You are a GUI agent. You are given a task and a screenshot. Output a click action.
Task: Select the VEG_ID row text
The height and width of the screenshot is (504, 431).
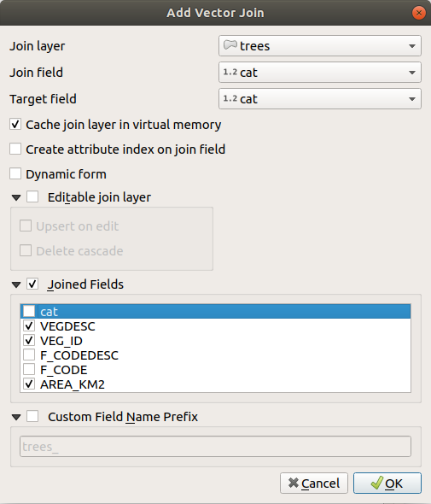click(61, 341)
